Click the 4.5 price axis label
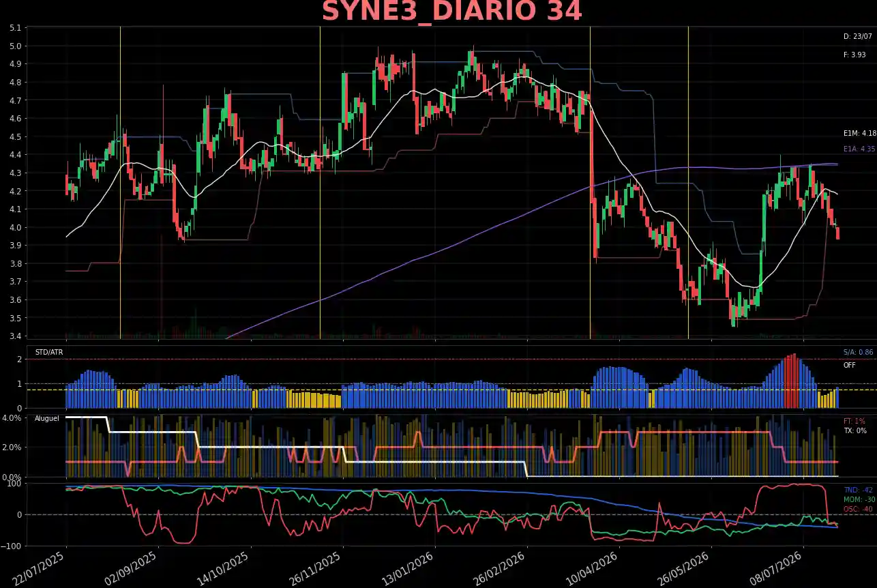 (x=15, y=137)
